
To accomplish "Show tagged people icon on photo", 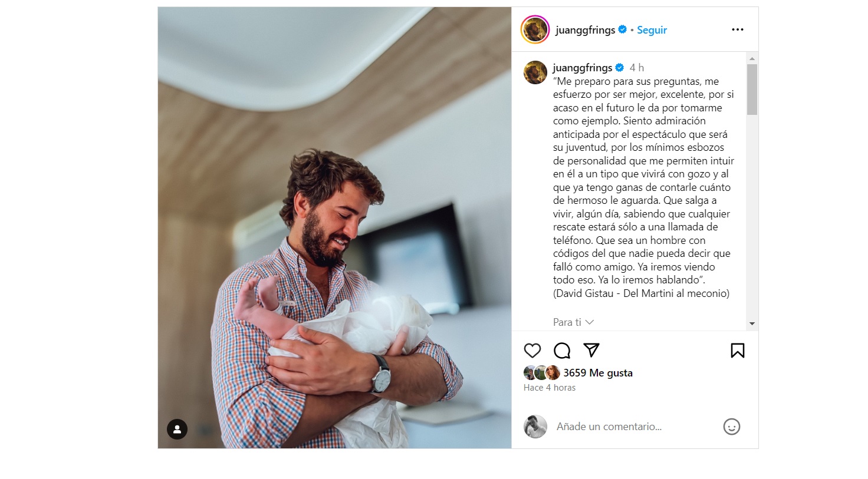I will click(x=177, y=429).
